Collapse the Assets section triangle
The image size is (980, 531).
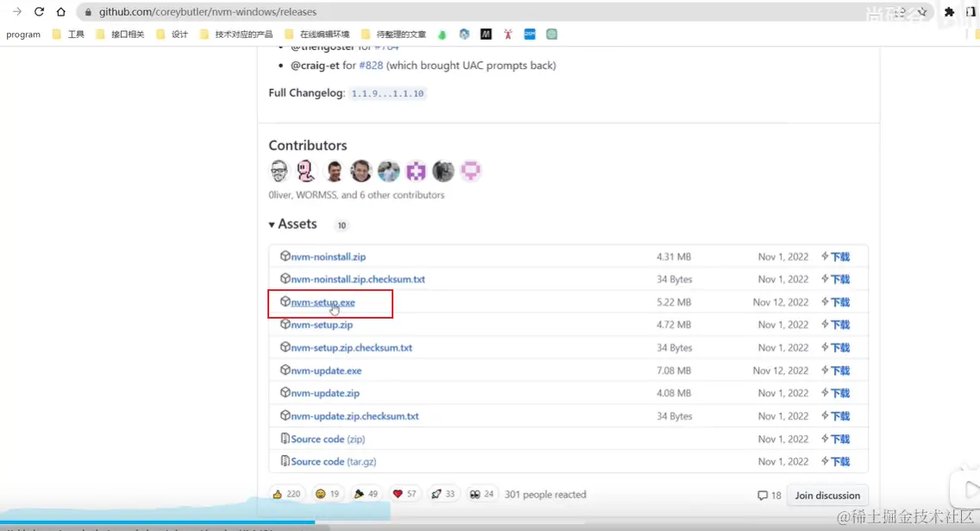point(272,224)
